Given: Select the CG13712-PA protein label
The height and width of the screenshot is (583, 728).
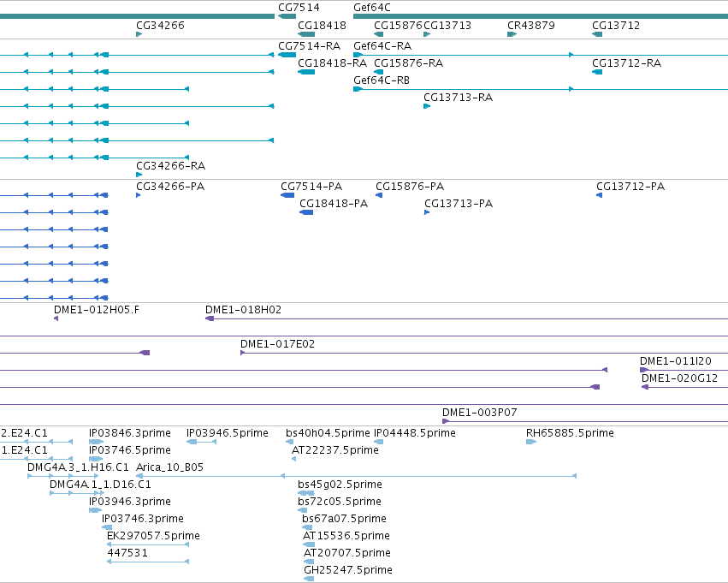Looking at the screenshot, I should point(630,187).
